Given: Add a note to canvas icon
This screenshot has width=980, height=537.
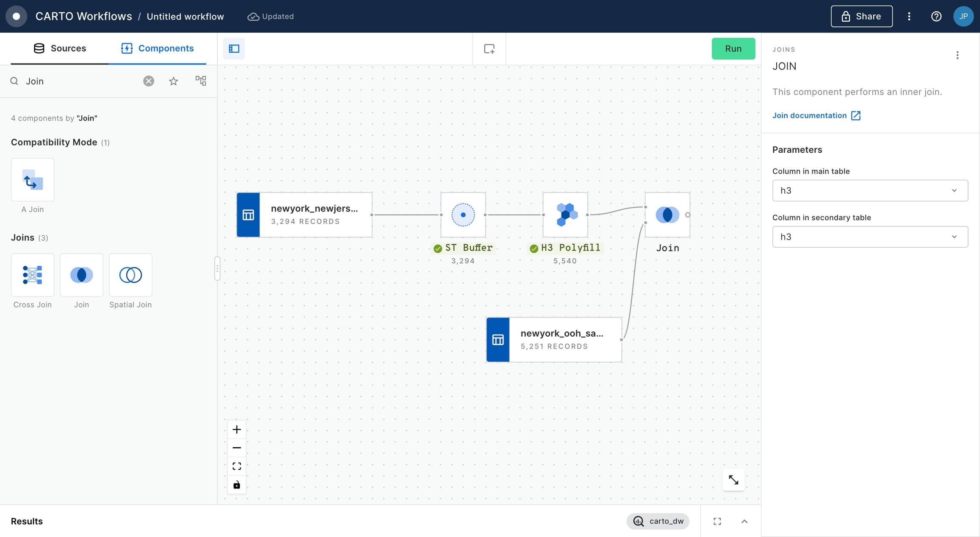Looking at the screenshot, I should tap(489, 49).
